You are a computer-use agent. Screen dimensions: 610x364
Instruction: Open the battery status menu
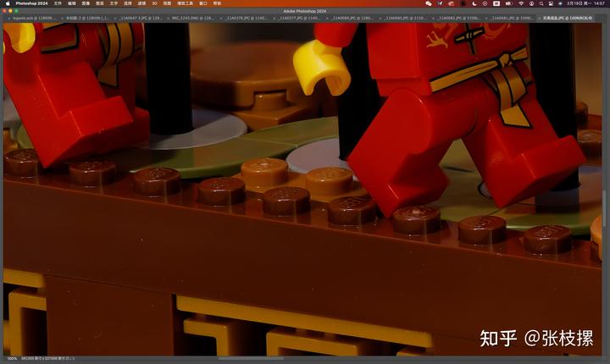point(509,3)
